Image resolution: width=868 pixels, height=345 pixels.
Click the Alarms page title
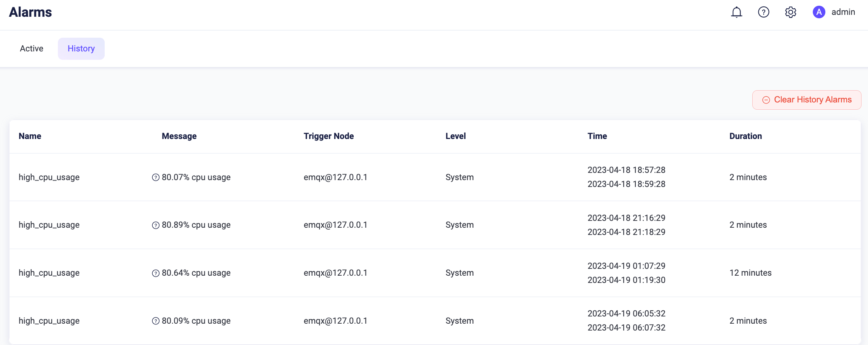30,12
